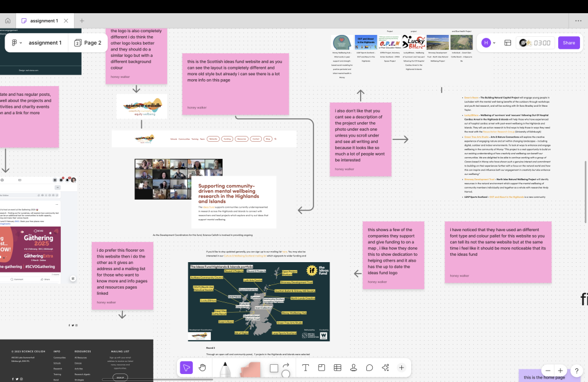This screenshot has width=588, height=382.
Task: Activate the Hand tool
Action: click(x=203, y=368)
